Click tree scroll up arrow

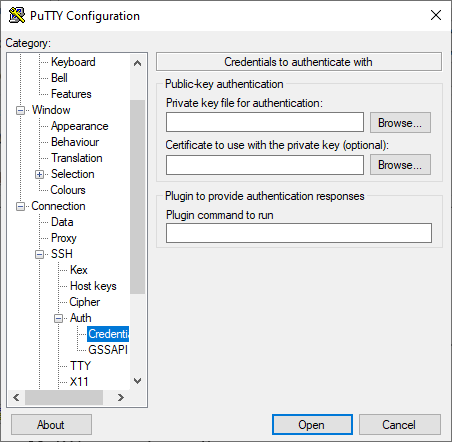[137, 63]
